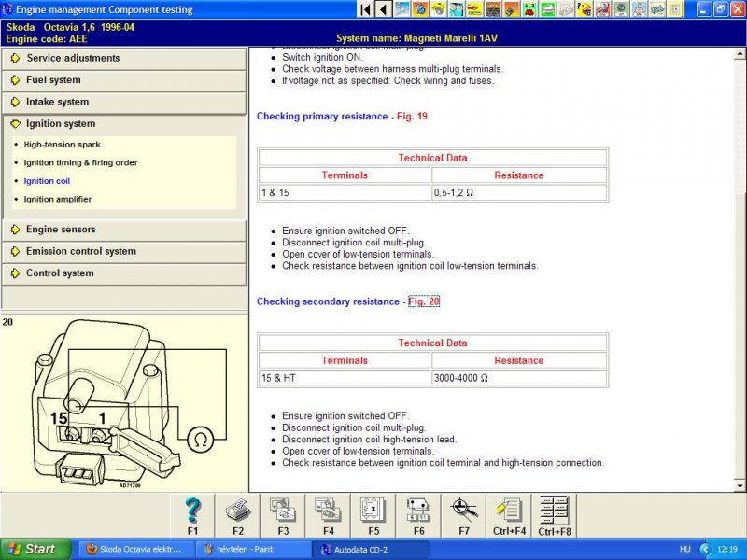This screenshot has width=747, height=560.
Task: Switch to Skoda Octavia Firefox taskbar window
Action: tap(134, 549)
